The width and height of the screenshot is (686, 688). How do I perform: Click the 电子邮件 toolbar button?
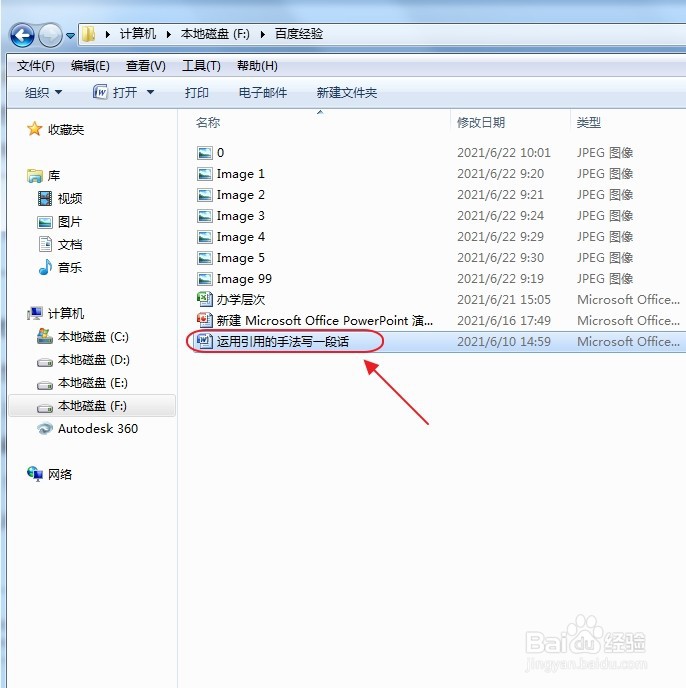click(x=262, y=93)
